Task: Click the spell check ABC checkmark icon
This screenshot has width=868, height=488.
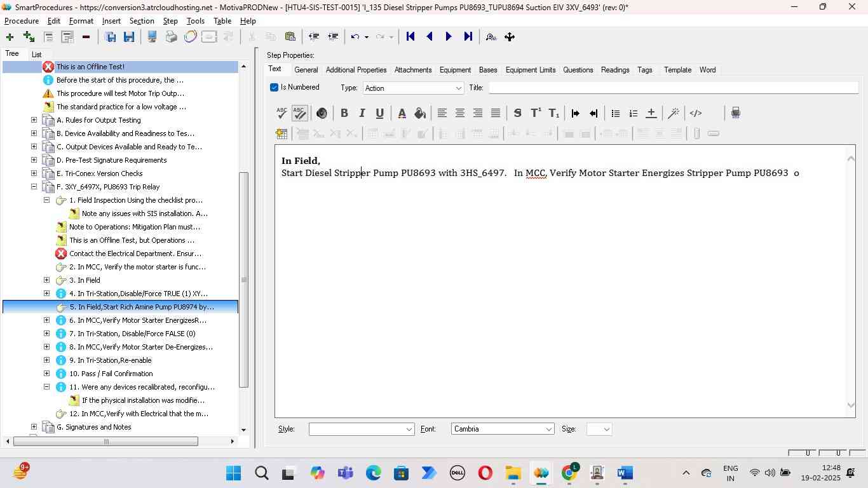Action: tap(281, 113)
